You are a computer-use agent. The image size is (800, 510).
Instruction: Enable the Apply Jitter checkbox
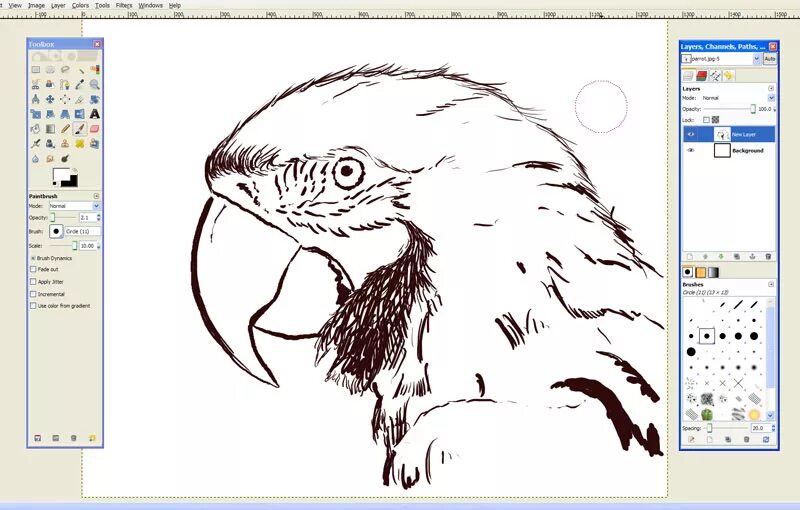click(x=33, y=282)
